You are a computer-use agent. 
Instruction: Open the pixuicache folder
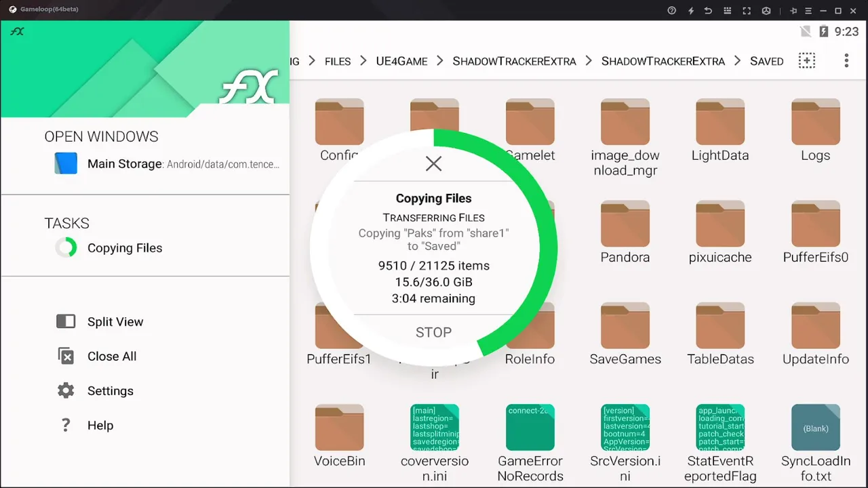720,232
